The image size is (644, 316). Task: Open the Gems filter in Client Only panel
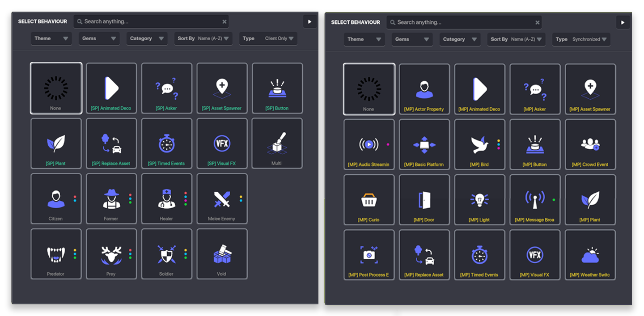(x=99, y=38)
